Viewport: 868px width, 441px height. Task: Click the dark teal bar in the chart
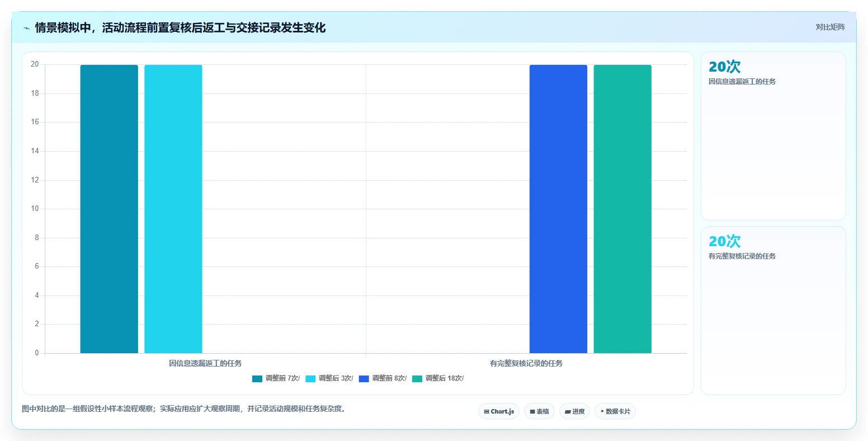[x=109, y=209]
